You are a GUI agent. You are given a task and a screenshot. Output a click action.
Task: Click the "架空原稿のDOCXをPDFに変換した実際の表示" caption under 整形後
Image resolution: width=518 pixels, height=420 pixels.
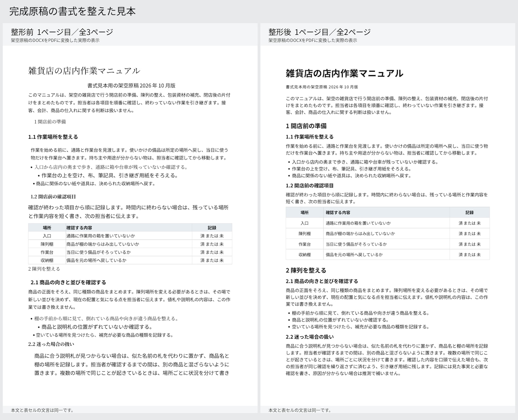coord(312,40)
